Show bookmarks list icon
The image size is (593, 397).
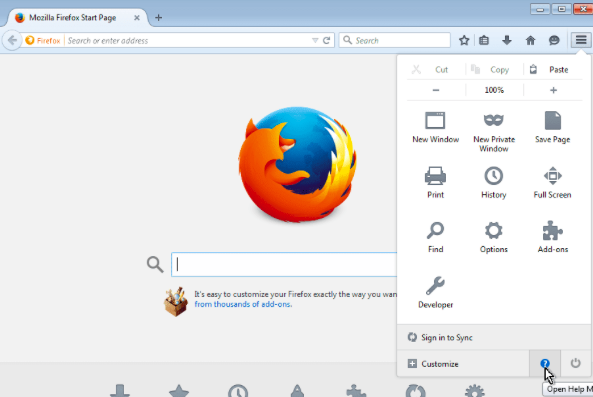tap(484, 40)
